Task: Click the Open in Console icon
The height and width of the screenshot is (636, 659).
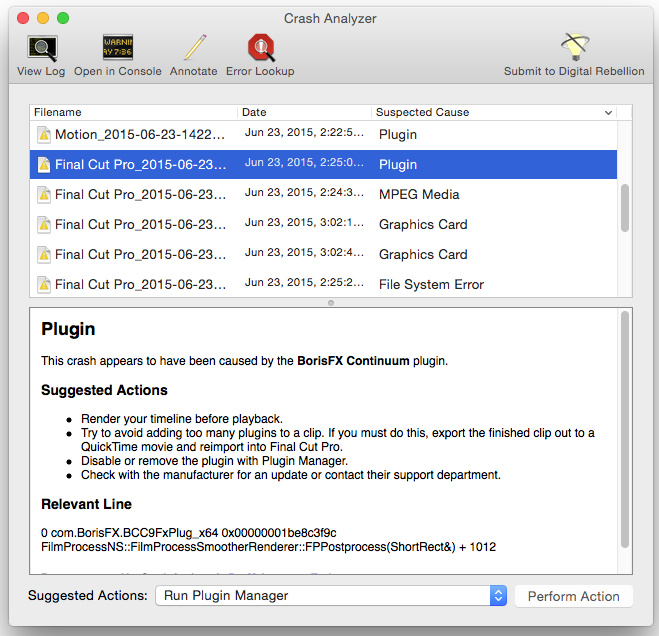Action: point(118,47)
